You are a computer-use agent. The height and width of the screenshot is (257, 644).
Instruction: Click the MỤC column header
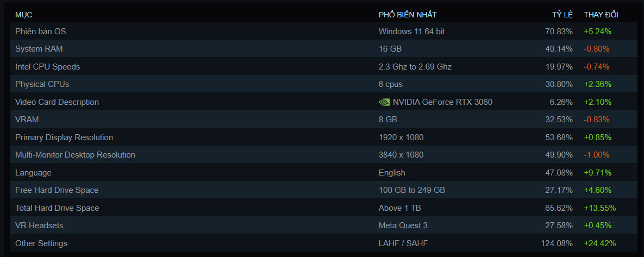point(24,15)
